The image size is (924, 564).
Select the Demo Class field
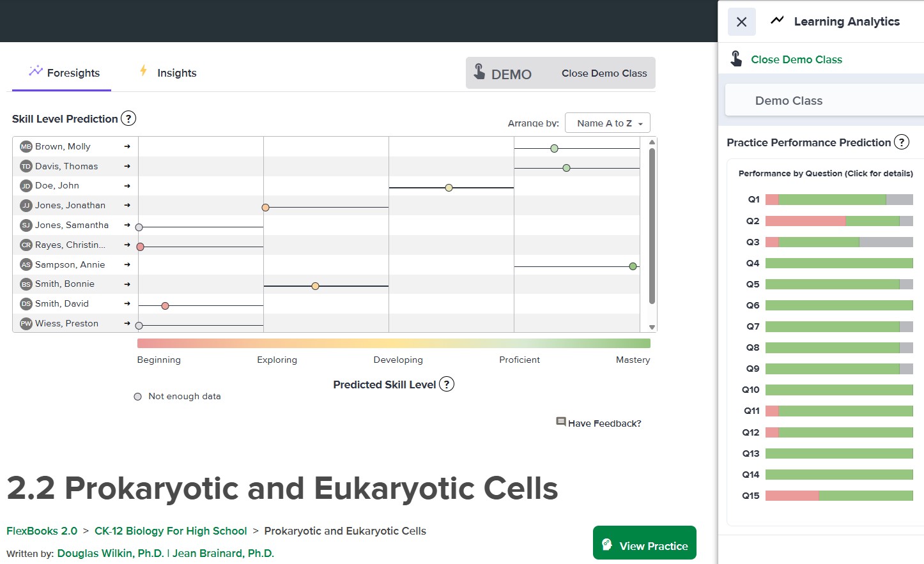[824, 100]
